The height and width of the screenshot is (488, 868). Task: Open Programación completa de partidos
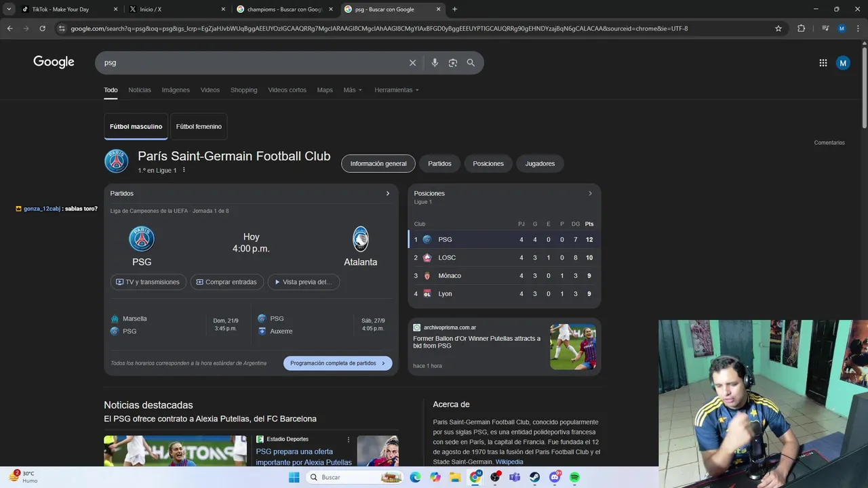point(338,363)
